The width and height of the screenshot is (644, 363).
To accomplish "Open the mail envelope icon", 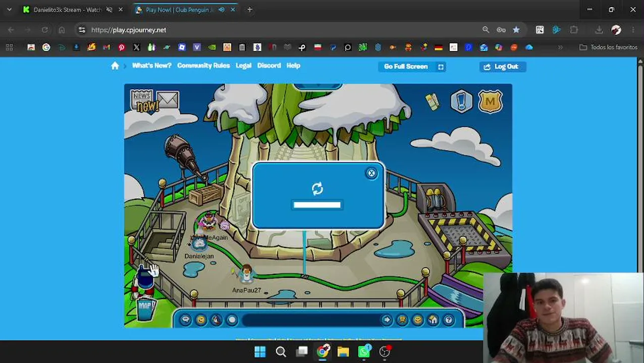I will [167, 100].
